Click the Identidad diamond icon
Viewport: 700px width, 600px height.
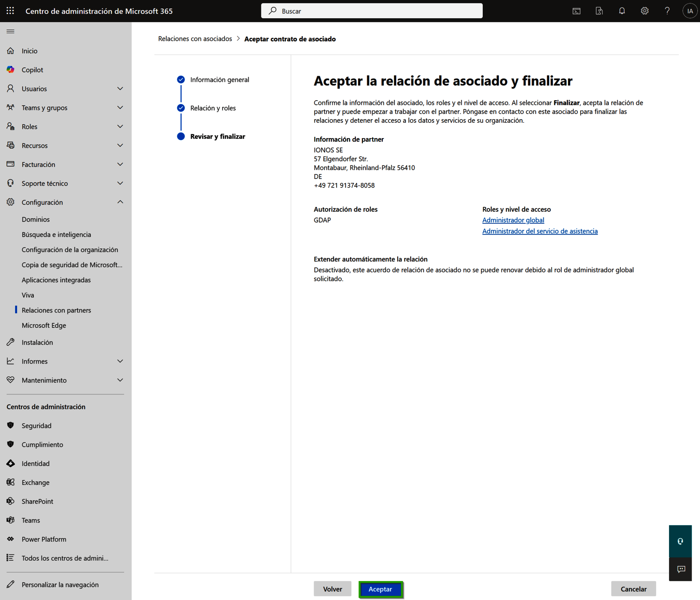11,463
